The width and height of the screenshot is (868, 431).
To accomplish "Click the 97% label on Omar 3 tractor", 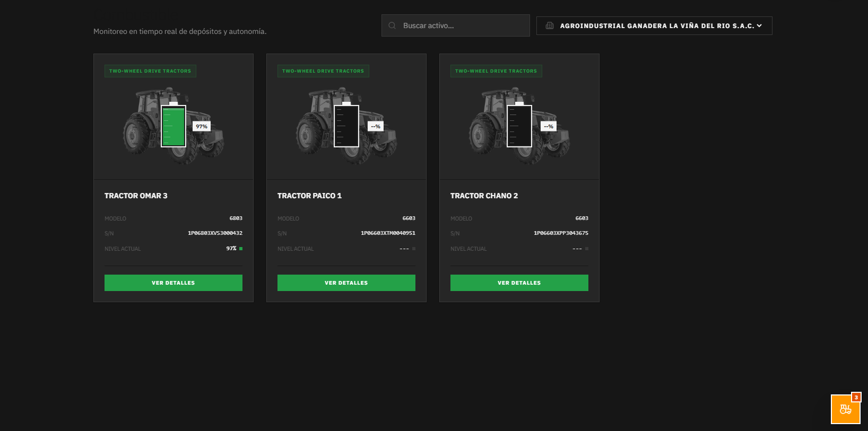I will 202,126.
